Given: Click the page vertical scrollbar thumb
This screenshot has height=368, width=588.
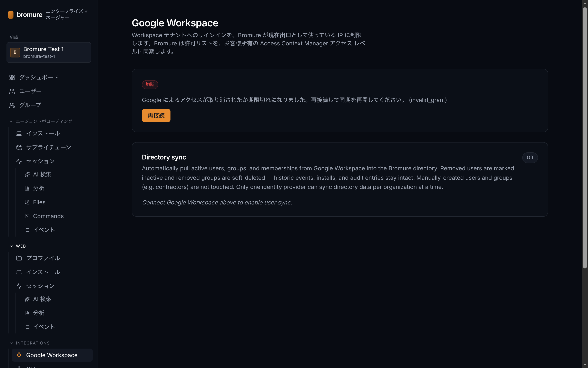Looking at the screenshot, I should [585, 138].
